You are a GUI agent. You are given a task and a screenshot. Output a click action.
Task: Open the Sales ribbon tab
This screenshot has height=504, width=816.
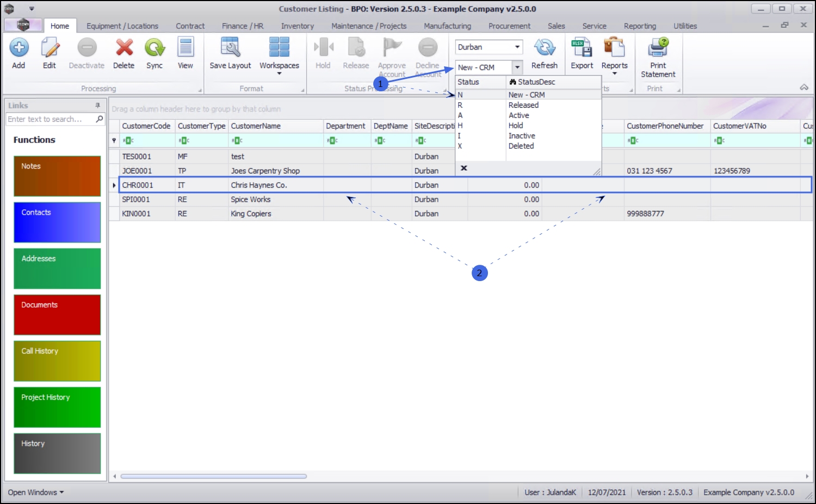556,26
